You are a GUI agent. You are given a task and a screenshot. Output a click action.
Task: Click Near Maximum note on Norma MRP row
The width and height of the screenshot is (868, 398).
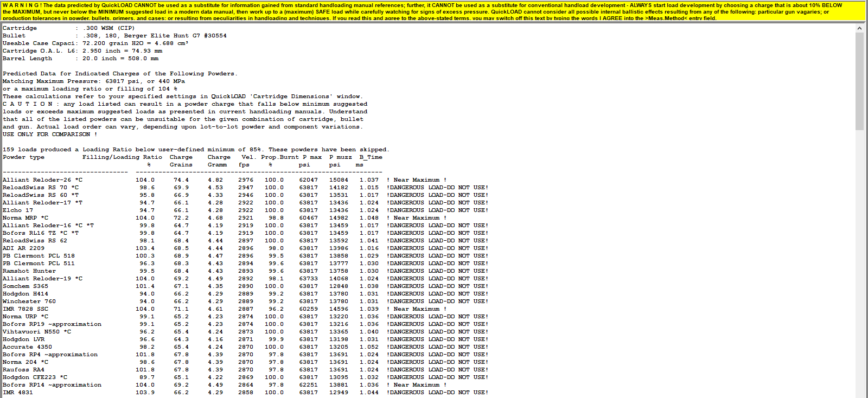[x=417, y=218]
